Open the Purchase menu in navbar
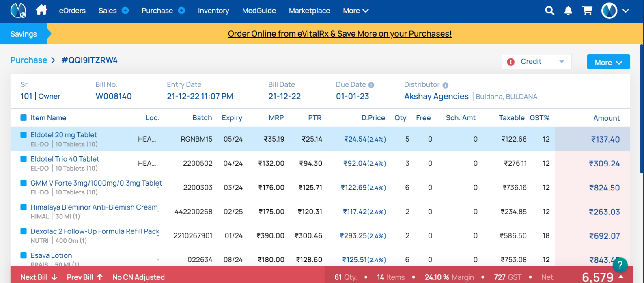 [x=157, y=11]
